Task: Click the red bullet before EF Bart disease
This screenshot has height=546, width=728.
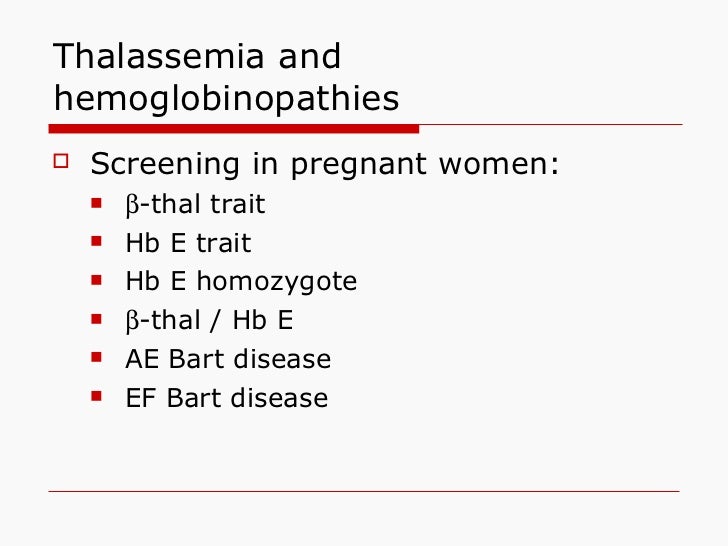Action: point(97,396)
